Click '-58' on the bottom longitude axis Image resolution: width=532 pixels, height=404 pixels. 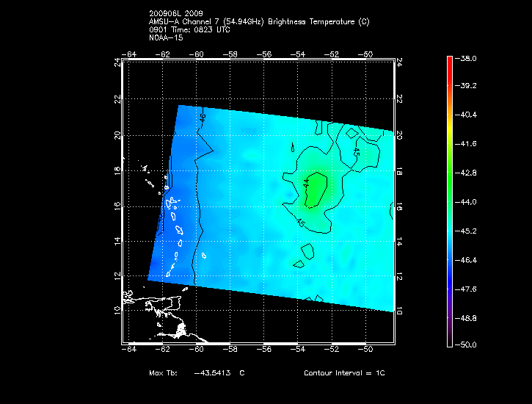pyautogui.click(x=230, y=349)
